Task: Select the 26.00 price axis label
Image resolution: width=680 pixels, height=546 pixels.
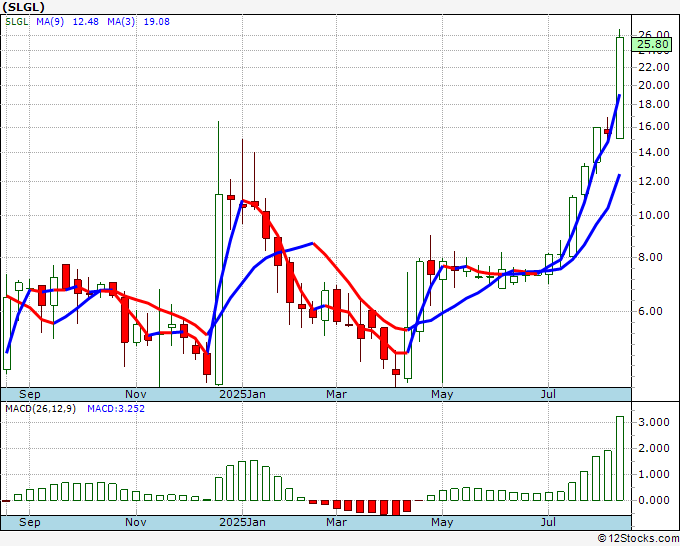Action: tap(654, 34)
